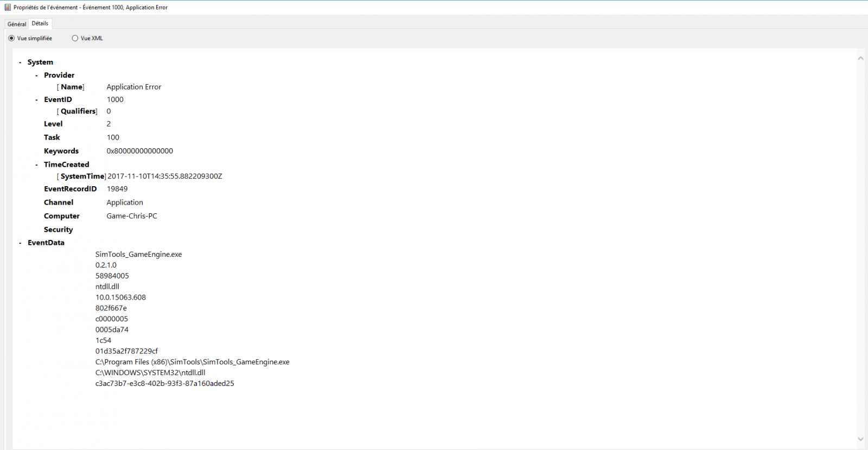Click the C:\WINDOWS\SYSTEM32\ntdll.dll path
Image resolution: width=868 pixels, height=450 pixels.
click(x=150, y=373)
